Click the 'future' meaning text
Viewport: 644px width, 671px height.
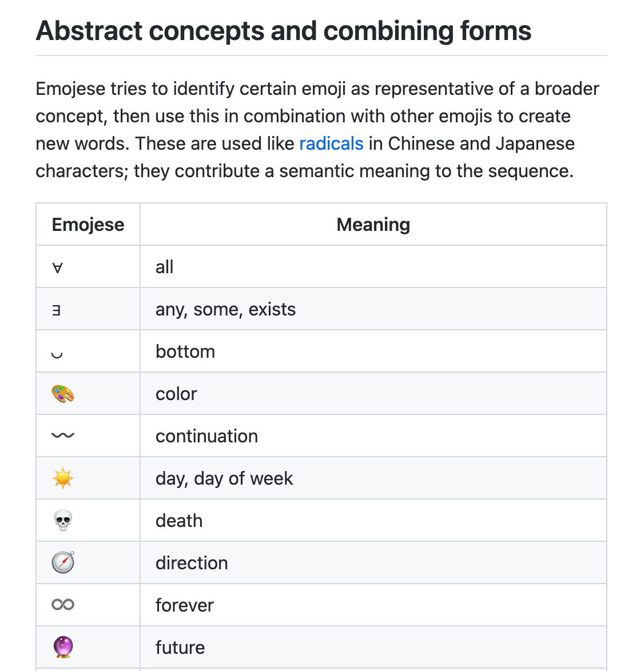point(180,648)
